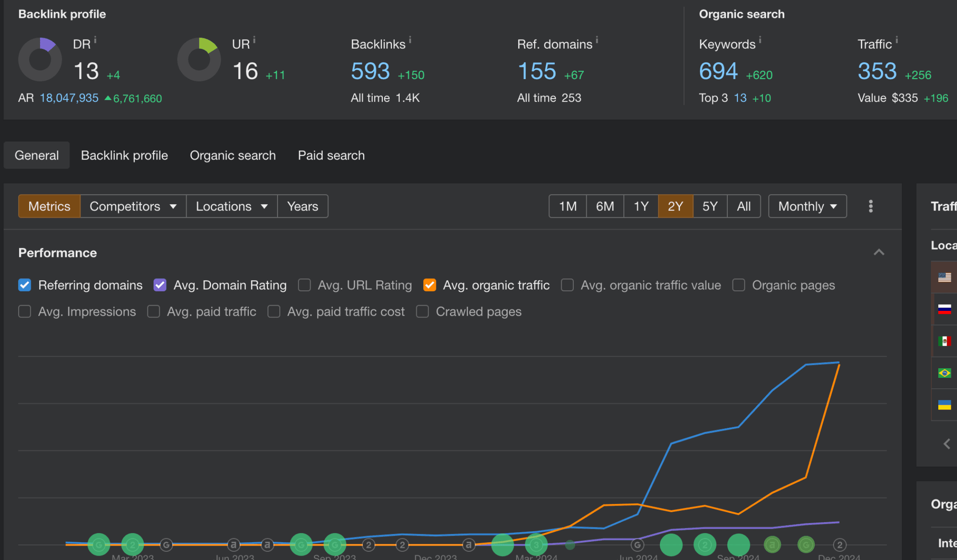Screen dimensions: 957x560
Task: Enable the Avg. URL Rating checkbox
Action: (304, 285)
